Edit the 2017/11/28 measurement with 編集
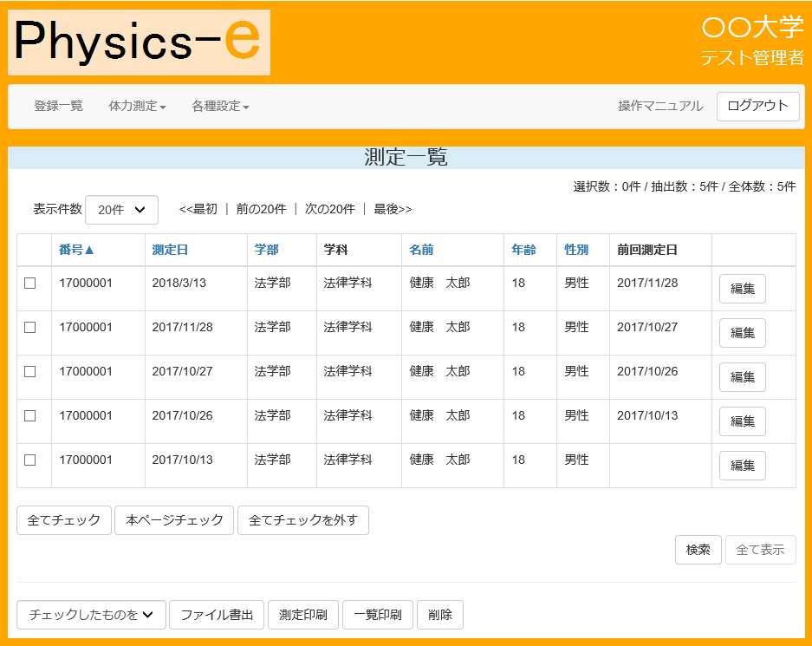Screen dimensions: 812x646 (x=742, y=333)
